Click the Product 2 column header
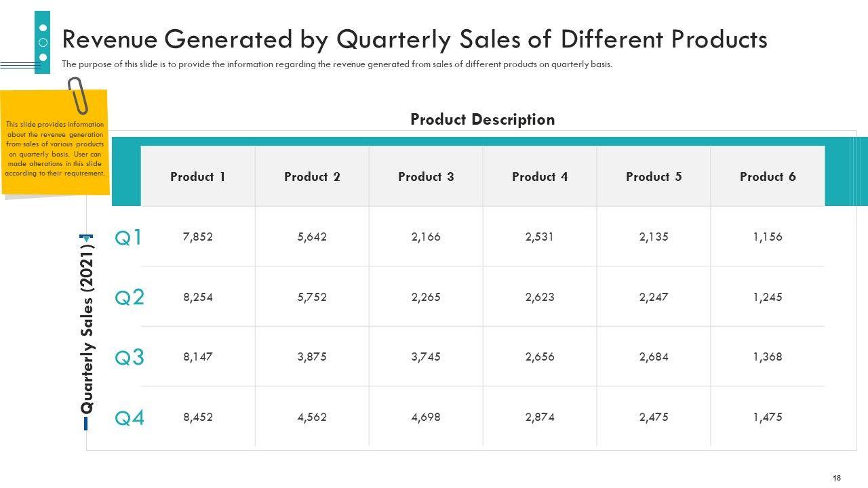The width and height of the screenshot is (868, 488). [312, 177]
